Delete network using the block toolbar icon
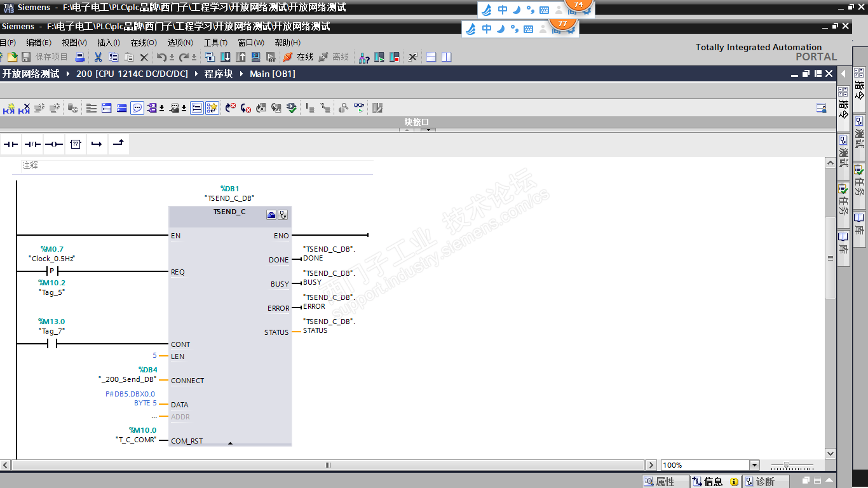The width and height of the screenshot is (868, 488). click(x=24, y=108)
